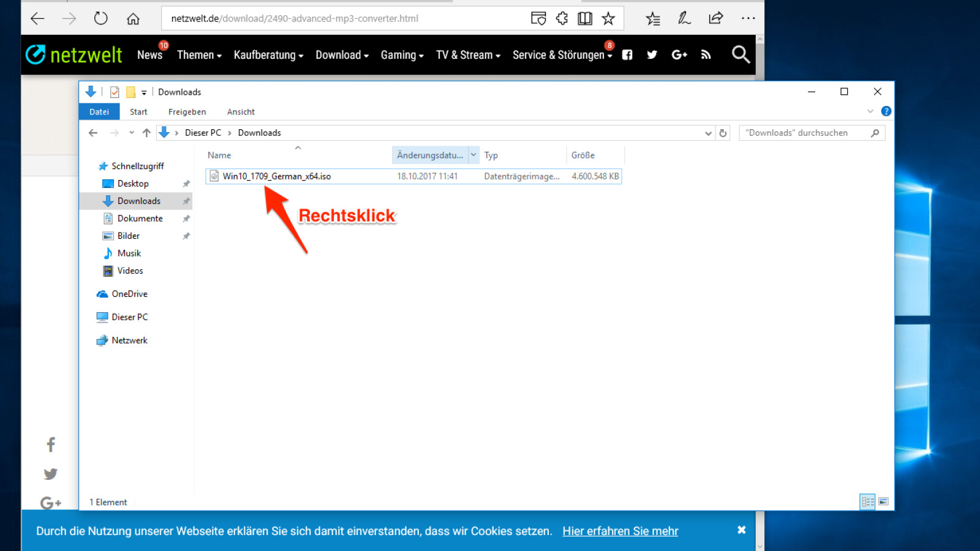Open the Ansicht ribbon tab

[241, 111]
